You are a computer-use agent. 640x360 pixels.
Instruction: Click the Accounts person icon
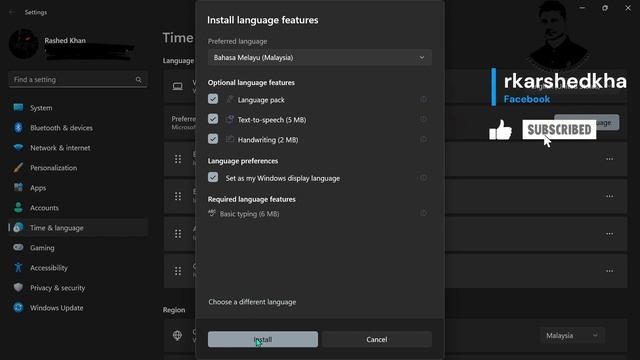click(x=18, y=207)
